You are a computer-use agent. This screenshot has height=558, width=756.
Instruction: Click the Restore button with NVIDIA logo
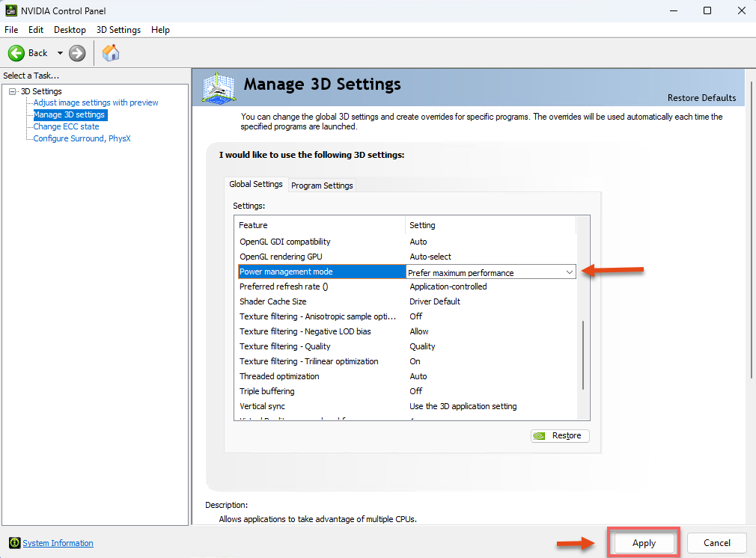click(x=560, y=435)
